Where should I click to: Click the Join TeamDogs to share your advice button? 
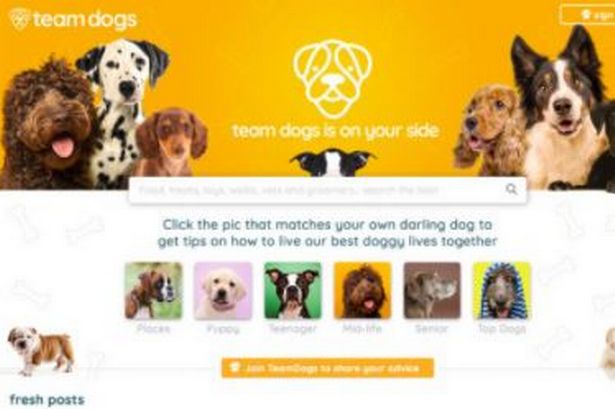pos(328,368)
